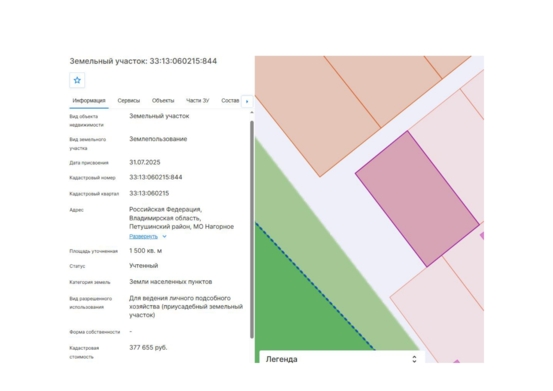Image resolution: width=553 pixels, height=391 pixels.
Task: Add parcel to favorites with star icon
Action: coord(77,80)
